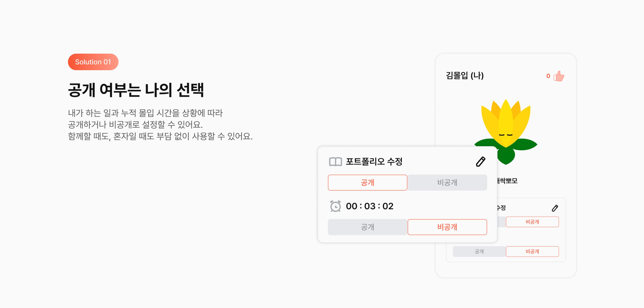This screenshot has height=308, width=644.
Task: Click the 김몰입 (나) profile name
Action: (x=464, y=76)
